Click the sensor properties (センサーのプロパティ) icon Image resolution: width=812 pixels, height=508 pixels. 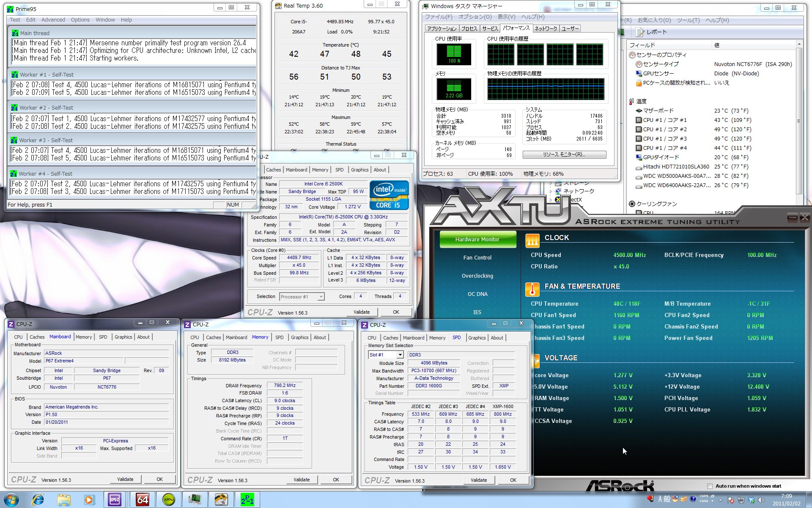tap(632, 55)
